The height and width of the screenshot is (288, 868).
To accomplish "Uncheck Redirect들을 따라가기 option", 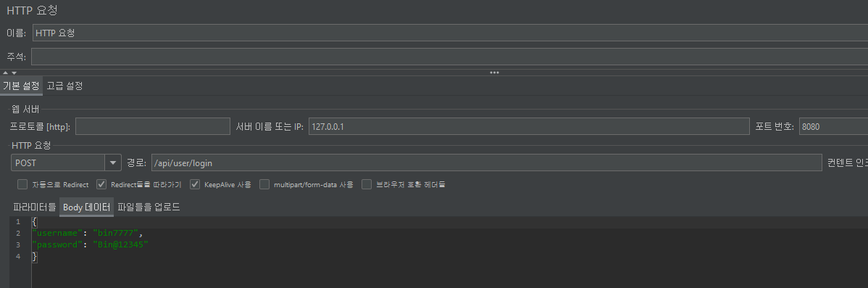I will (101, 184).
